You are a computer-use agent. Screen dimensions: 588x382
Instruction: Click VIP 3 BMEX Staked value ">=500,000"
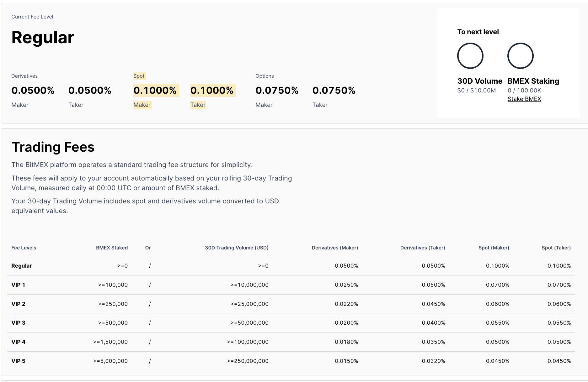[113, 323]
